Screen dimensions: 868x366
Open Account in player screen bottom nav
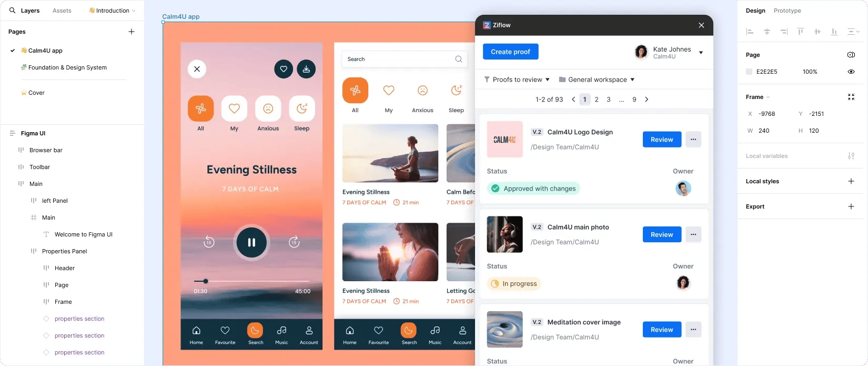(309, 335)
